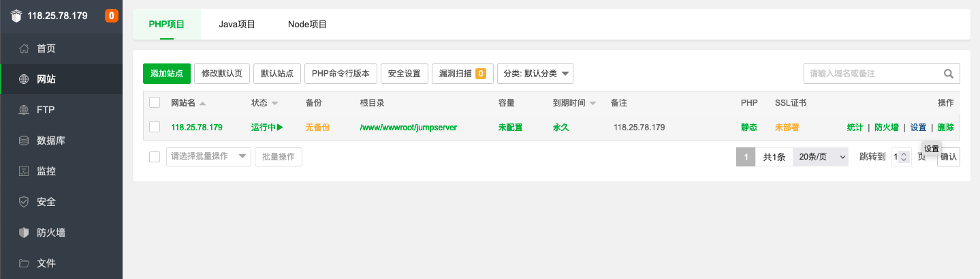The width and height of the screenshot is (980, 279).
Task: Click the 确认 jump button
Action: 949,157
